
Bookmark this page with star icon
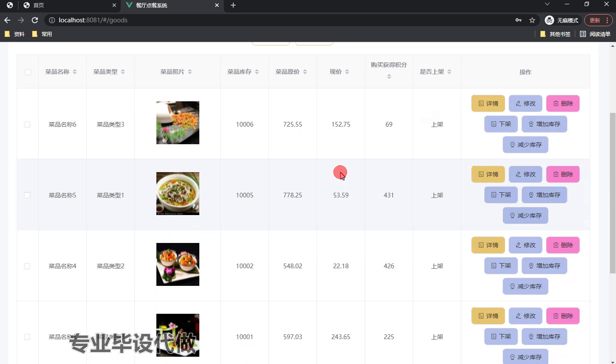532,20
